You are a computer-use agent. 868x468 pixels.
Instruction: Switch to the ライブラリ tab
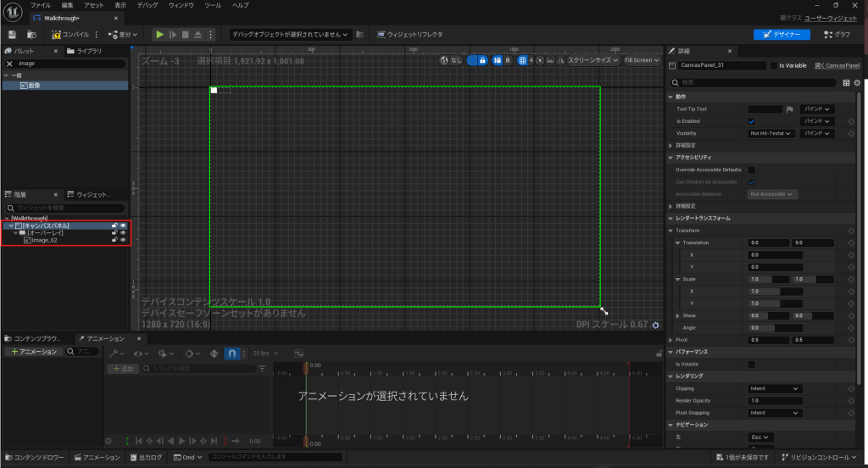click(85, 51)
